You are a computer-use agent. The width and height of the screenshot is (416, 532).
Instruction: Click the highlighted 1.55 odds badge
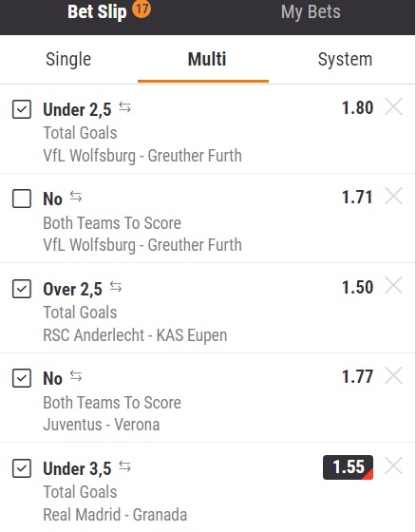(349, 467)
